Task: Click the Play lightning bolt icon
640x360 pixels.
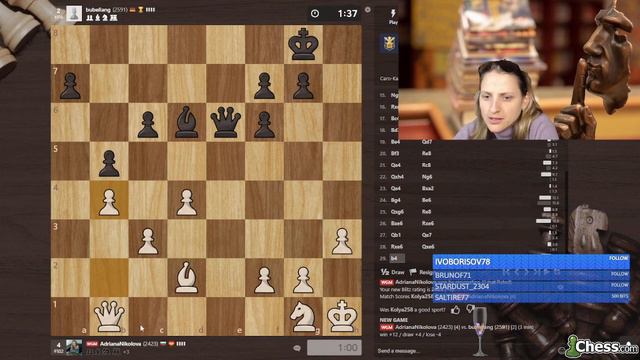Action: (393, 14)
